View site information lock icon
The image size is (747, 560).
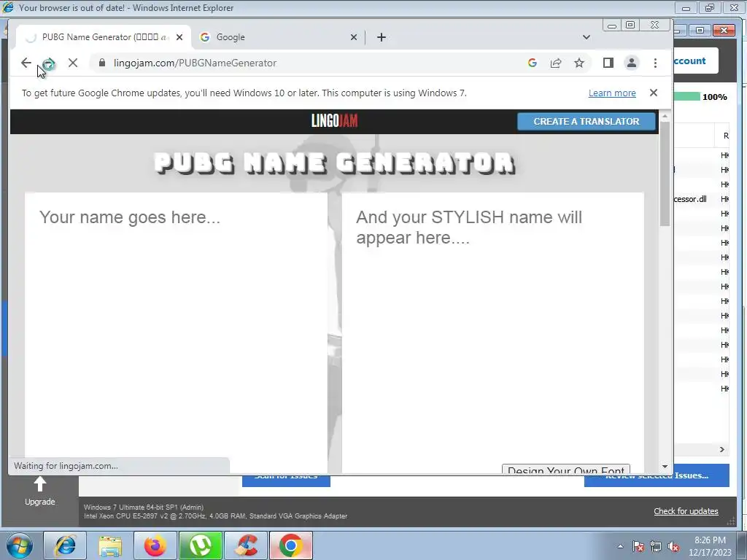point(102,63)
